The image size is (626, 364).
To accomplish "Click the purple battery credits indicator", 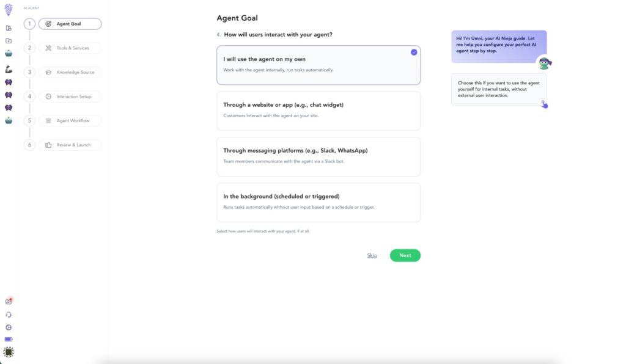I will tap(8, 340).
